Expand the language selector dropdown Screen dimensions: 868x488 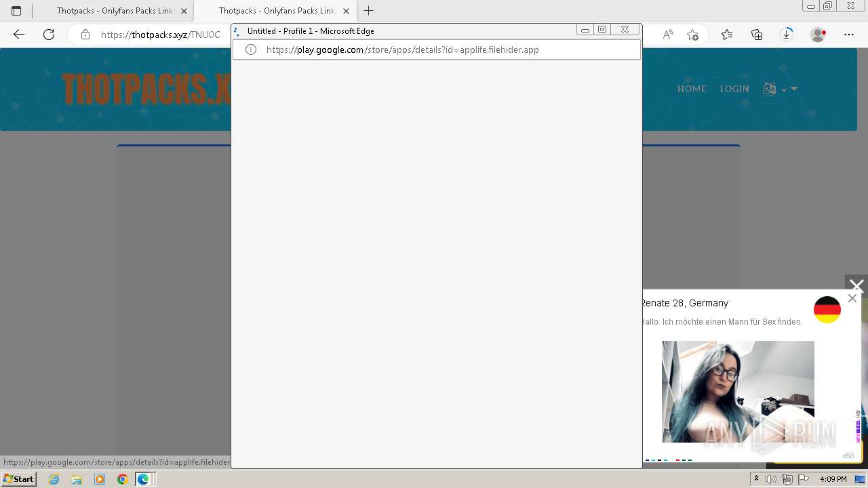(x=780, y=89)
